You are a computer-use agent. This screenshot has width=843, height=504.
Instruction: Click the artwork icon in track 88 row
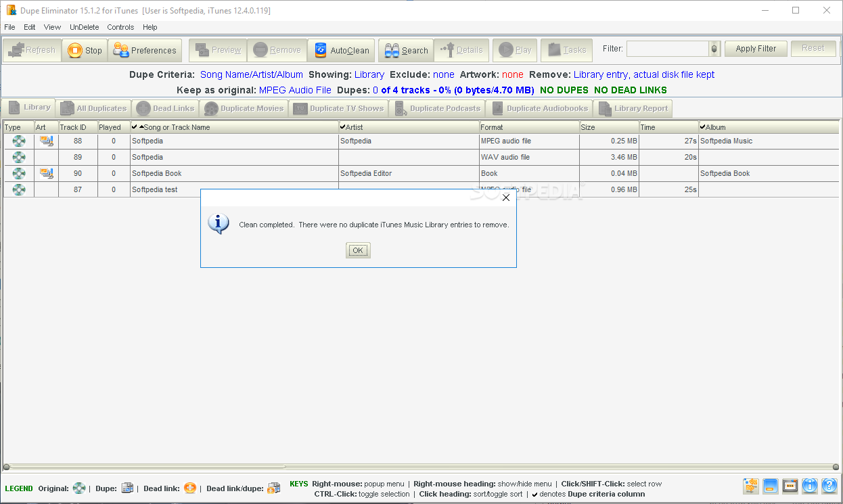coord(46,141)
